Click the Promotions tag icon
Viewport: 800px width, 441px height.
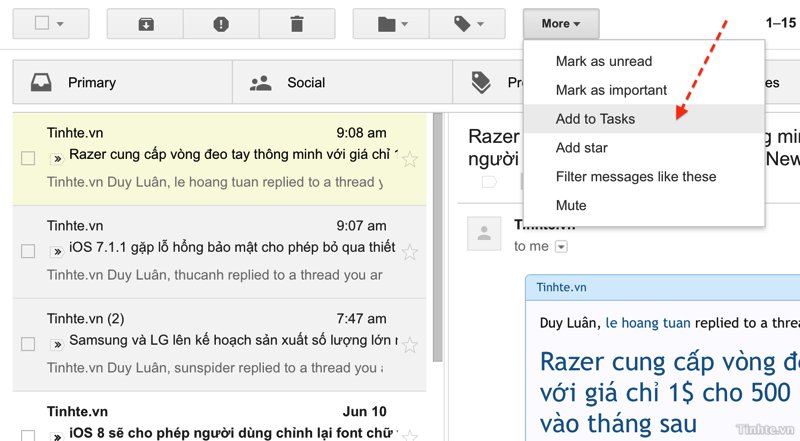(481, 83)
